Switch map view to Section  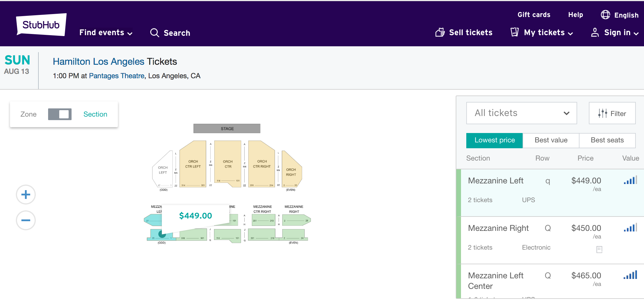tap(95, 114)
